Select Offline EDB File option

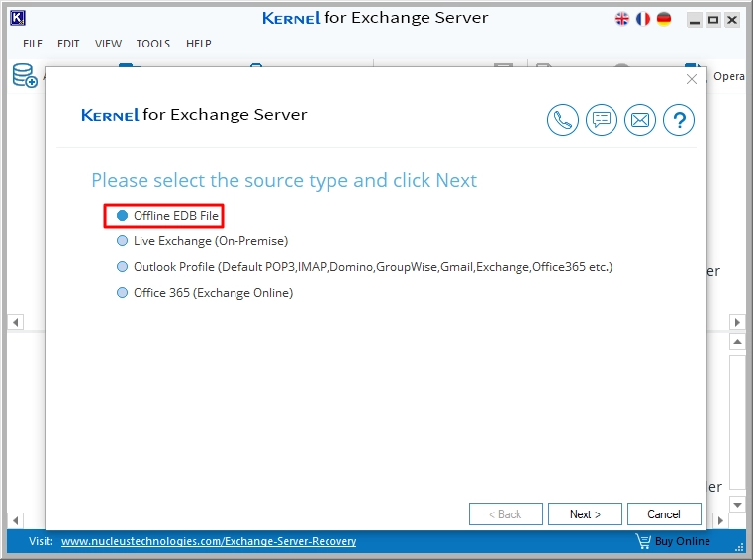167,216
